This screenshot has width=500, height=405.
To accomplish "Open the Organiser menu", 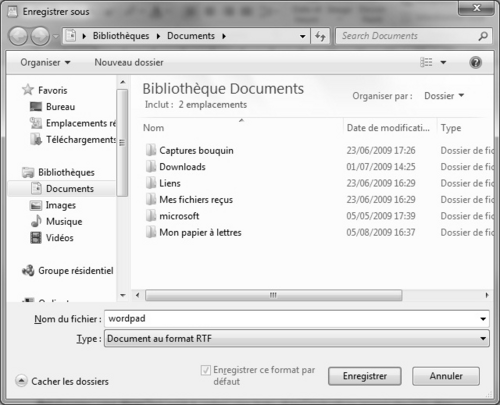I will pos(45,62).
